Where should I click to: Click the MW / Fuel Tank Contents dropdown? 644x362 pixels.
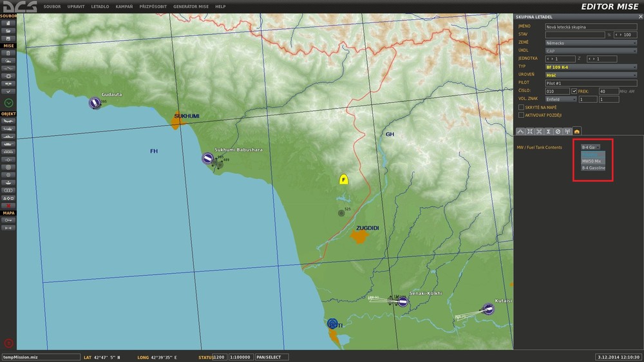click(x=591, y=147)
